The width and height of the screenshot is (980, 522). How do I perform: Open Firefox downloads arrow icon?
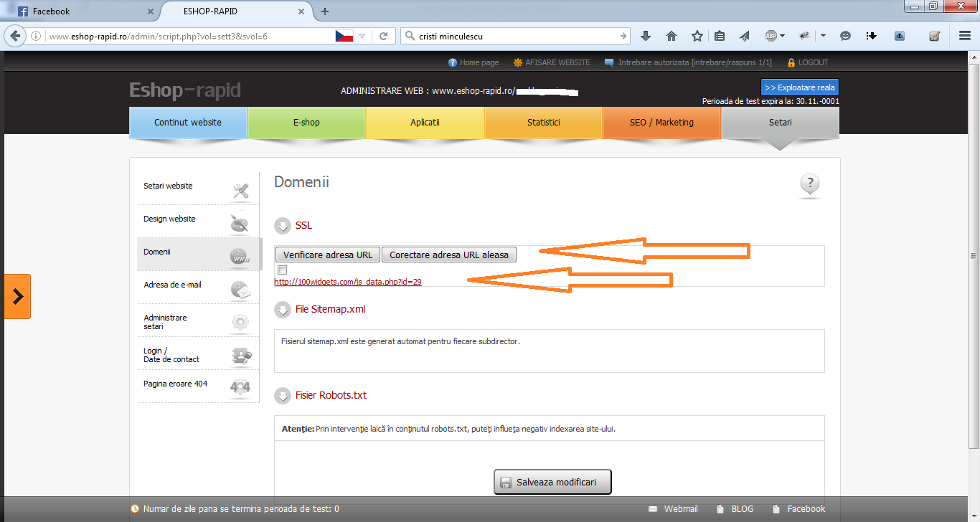point(645,36)
